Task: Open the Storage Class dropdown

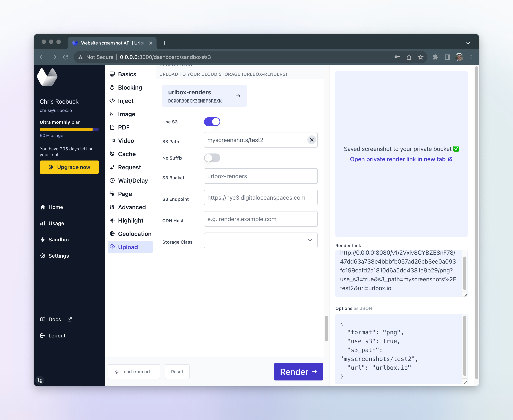Action: click(261, 240)
